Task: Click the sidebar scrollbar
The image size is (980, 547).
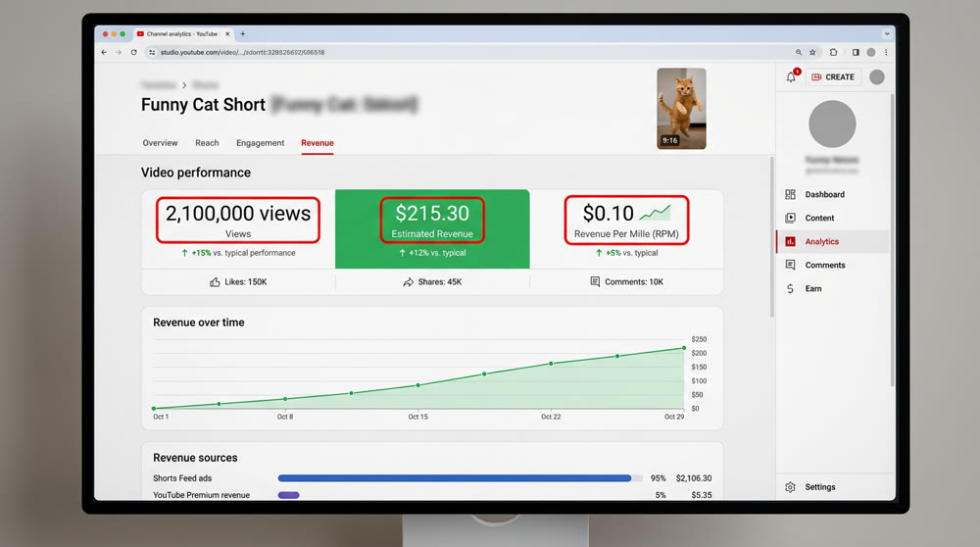Action: point(892,240)
